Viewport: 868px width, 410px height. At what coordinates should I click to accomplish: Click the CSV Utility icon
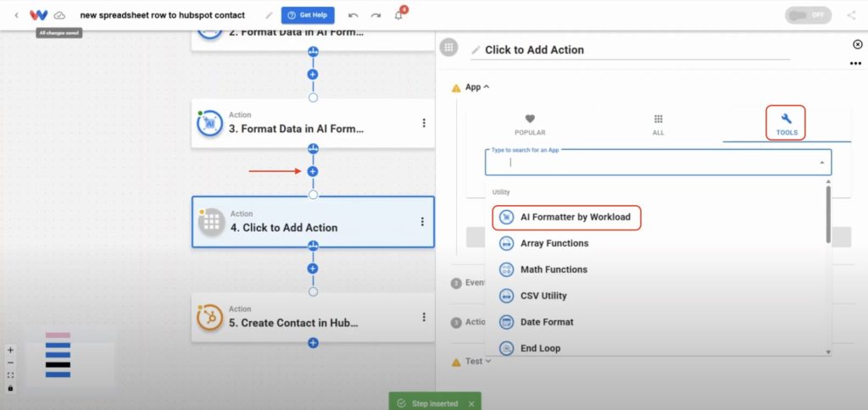(506, 296)
